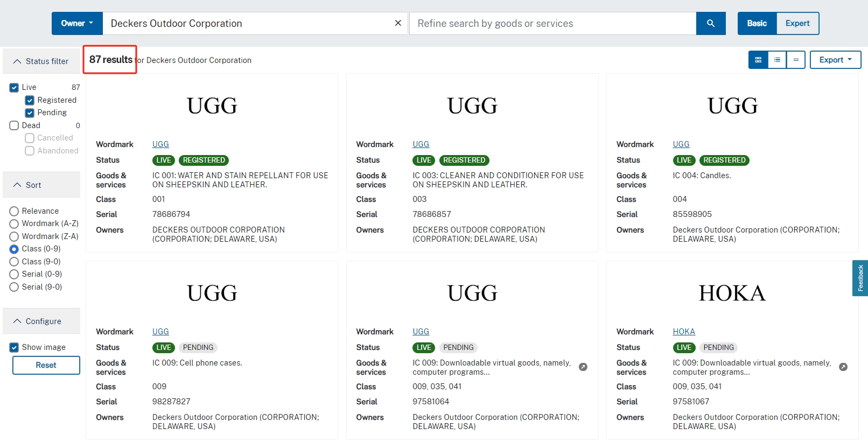Select serial number 98287827 text

tap(171, 402)
